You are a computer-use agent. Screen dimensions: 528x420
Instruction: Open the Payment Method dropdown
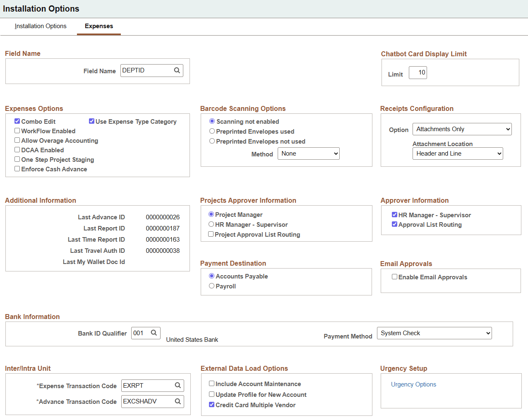pyautogui.click(x=434, y=333)
